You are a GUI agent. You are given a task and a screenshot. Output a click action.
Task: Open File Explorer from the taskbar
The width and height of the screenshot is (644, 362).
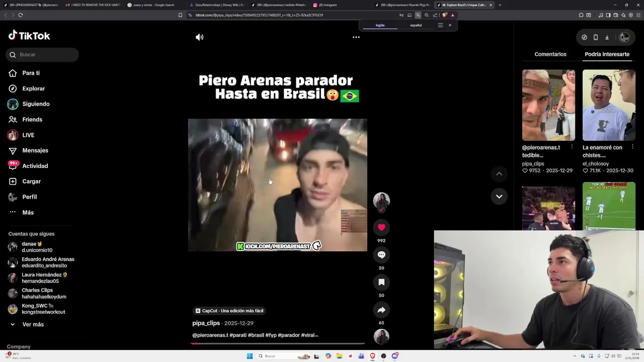(x=340, y=356)
